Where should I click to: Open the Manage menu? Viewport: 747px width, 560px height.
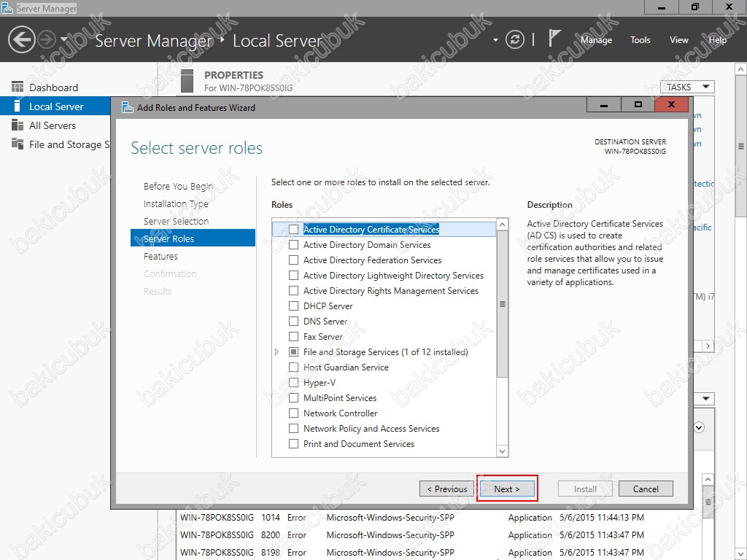pos(596,40)
